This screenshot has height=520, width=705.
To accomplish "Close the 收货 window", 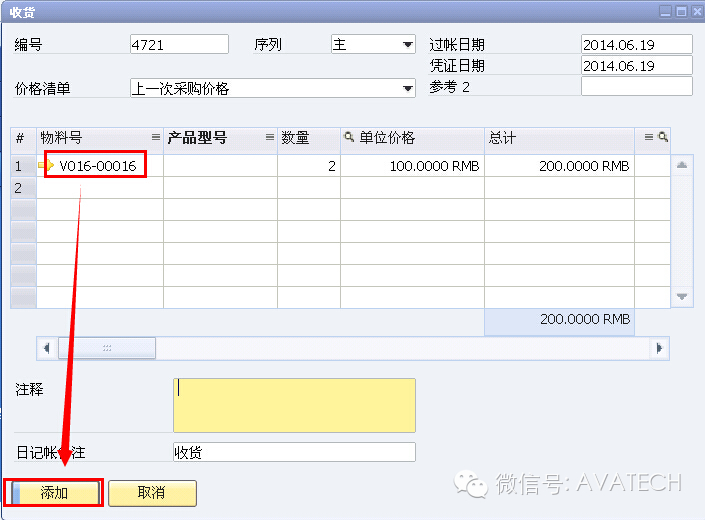I will [x=696, y=11].
